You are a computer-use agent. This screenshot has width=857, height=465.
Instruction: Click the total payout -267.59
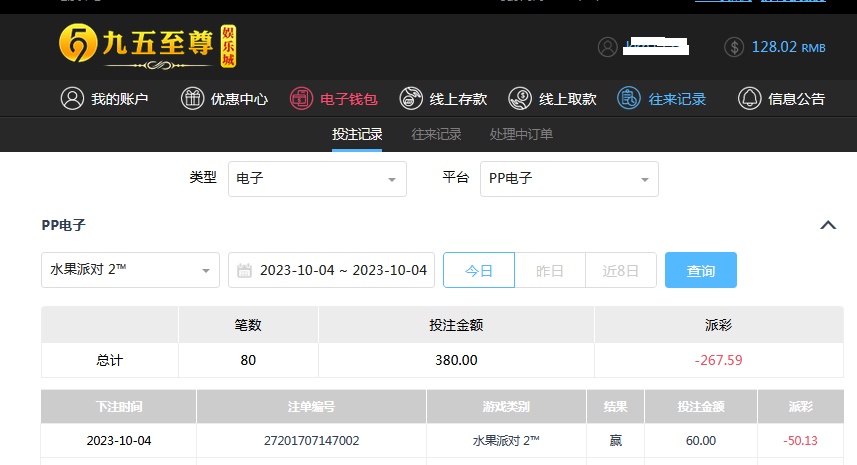tap(718, 360)
